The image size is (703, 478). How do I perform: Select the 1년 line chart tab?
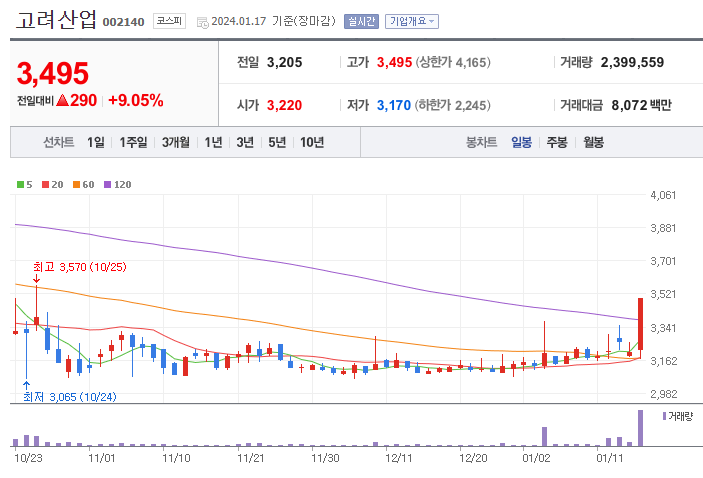click(213, 142)
